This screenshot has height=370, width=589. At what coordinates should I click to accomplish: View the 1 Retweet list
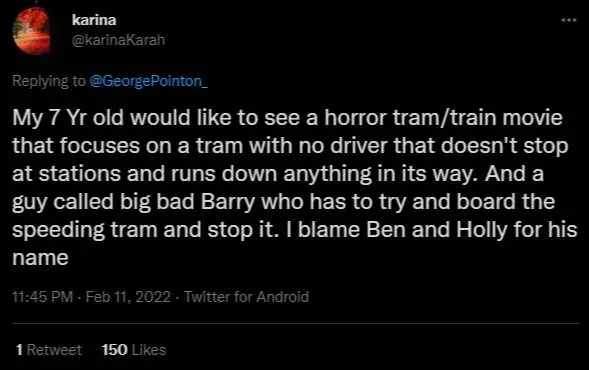click(x=49, y=350)
